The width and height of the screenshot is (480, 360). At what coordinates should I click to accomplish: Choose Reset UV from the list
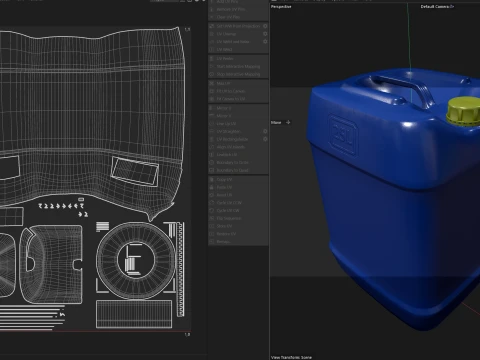click(x=238, y=195)
